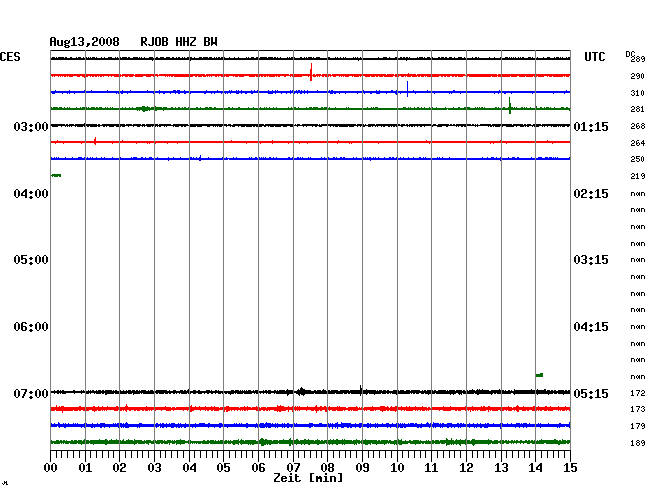Select the DC value 281
This screenshot has width=650, height=494.
[638, 109]
